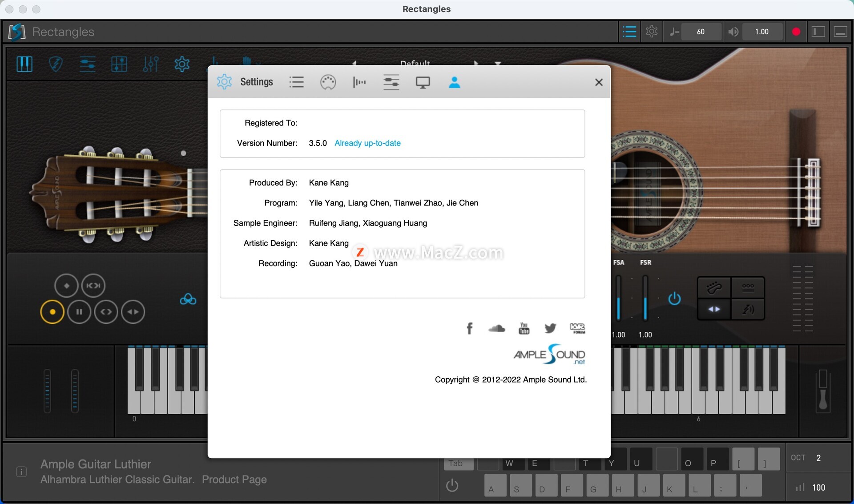Viewport: 854px width, 504px height.
Task: Toggle the computer keyboard power button
Action: coord(452,485)
